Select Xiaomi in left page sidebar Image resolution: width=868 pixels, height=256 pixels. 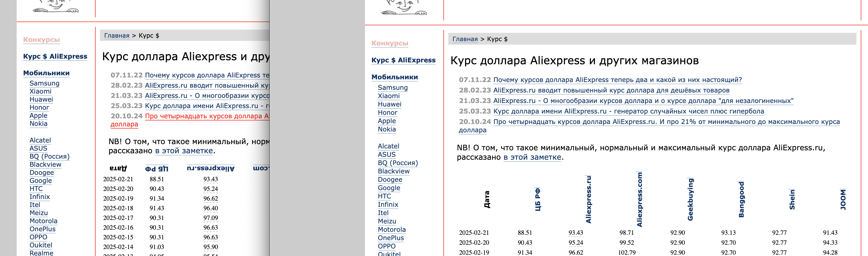41,91
